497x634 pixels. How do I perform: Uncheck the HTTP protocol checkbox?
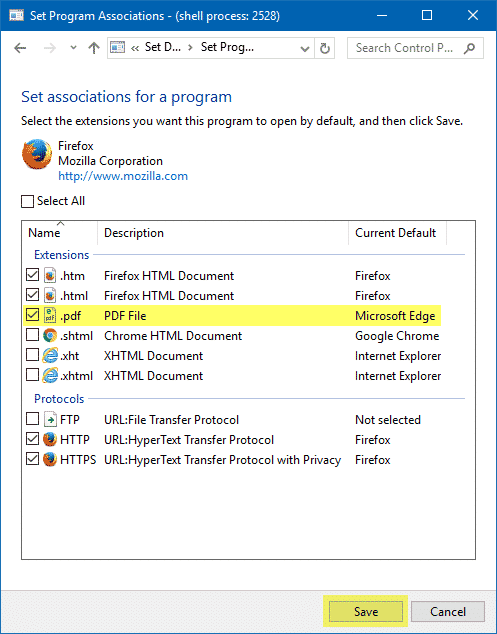click(x=32, y=439)
